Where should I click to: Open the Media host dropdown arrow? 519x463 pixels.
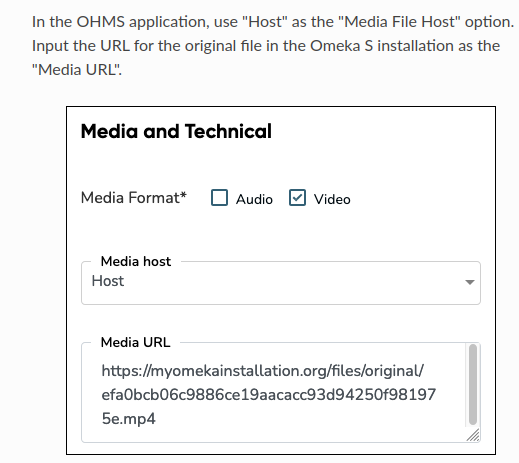point(470,282)
